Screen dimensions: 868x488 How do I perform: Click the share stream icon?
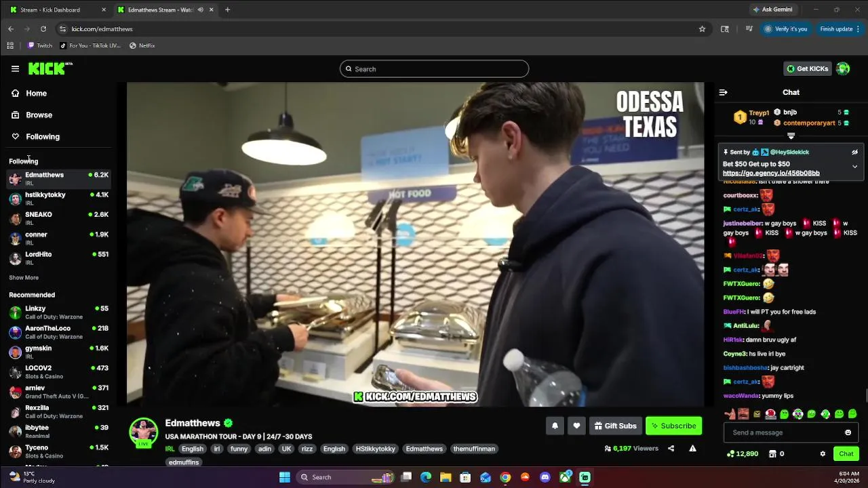[671, 448]
